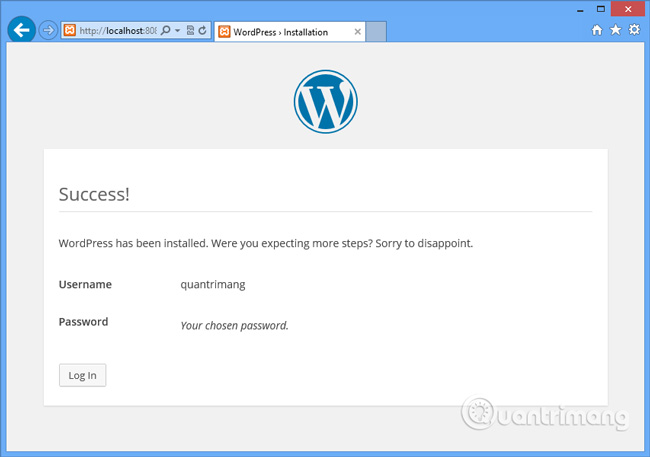Screen dimensions: 650x457
Task: Close the browser window
Action: pos(628,9)
